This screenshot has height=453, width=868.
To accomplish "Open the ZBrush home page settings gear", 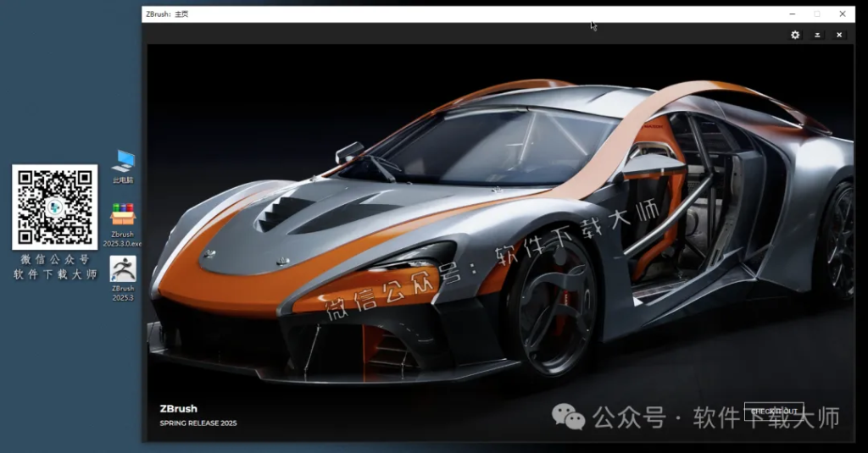I will click(795, 35).
